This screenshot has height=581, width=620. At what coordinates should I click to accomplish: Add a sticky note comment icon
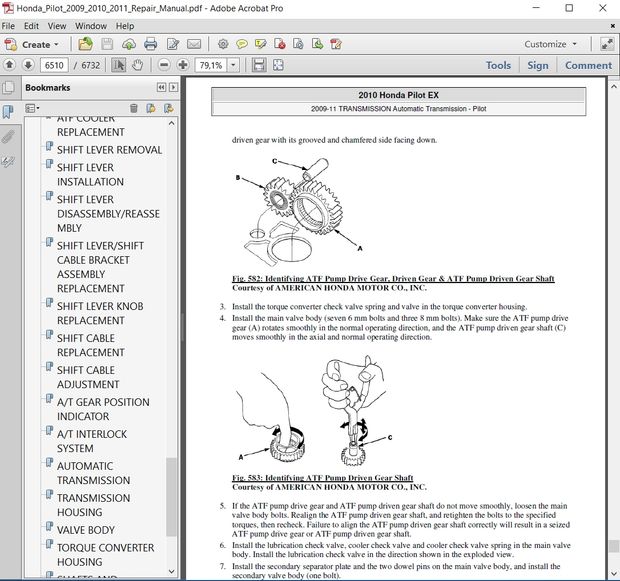(242, 44)
